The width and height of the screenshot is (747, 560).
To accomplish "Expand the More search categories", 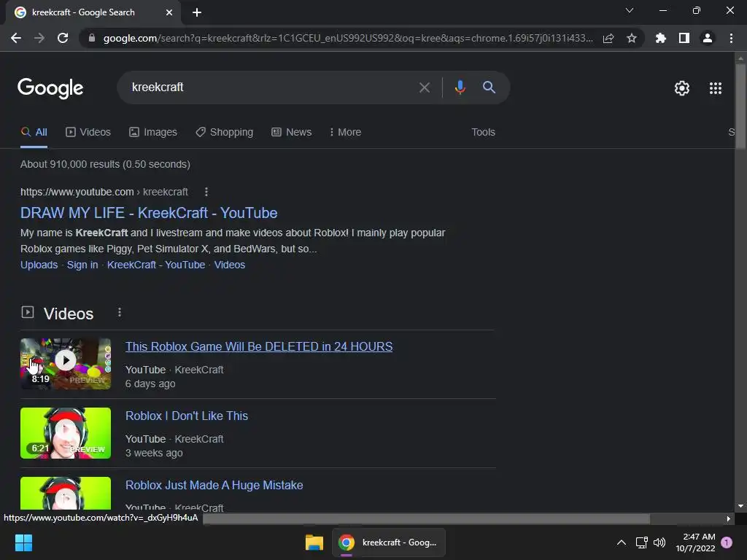I will click(x=345, y=133).
